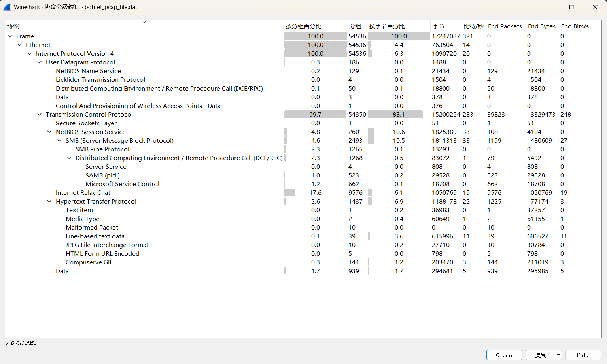Collapse the Ethernet tree node
Screen dimensions: 607x364
coord(20,45)
